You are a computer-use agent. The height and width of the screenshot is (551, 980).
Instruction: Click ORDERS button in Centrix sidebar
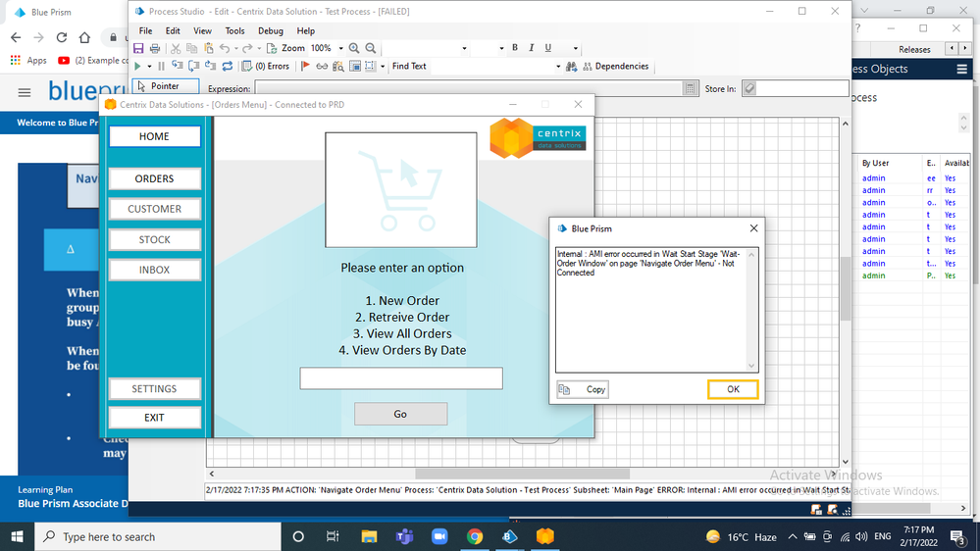pos(154,178)
